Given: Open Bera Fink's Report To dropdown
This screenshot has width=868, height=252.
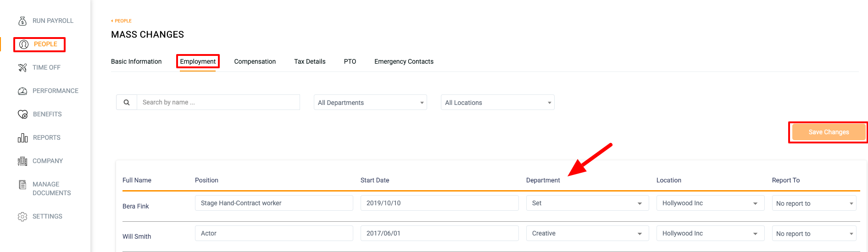Looking at the screenshot, I should [814, 203].
